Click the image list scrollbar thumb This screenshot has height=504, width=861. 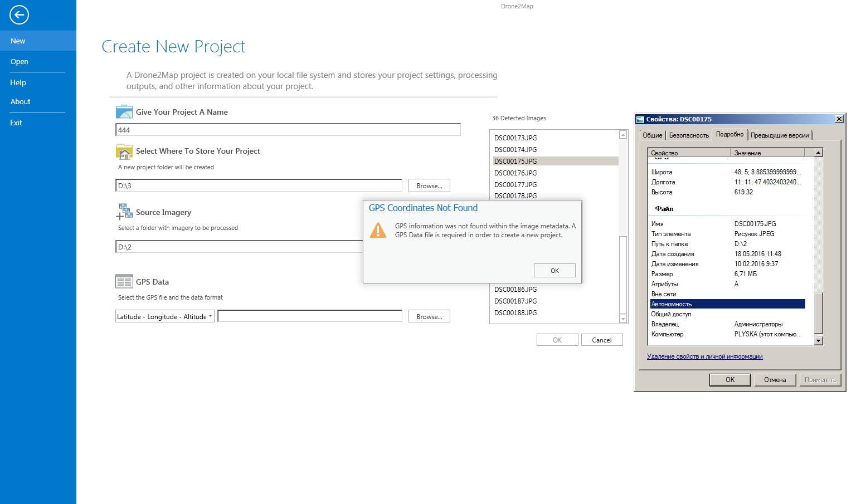click(623, 275)
